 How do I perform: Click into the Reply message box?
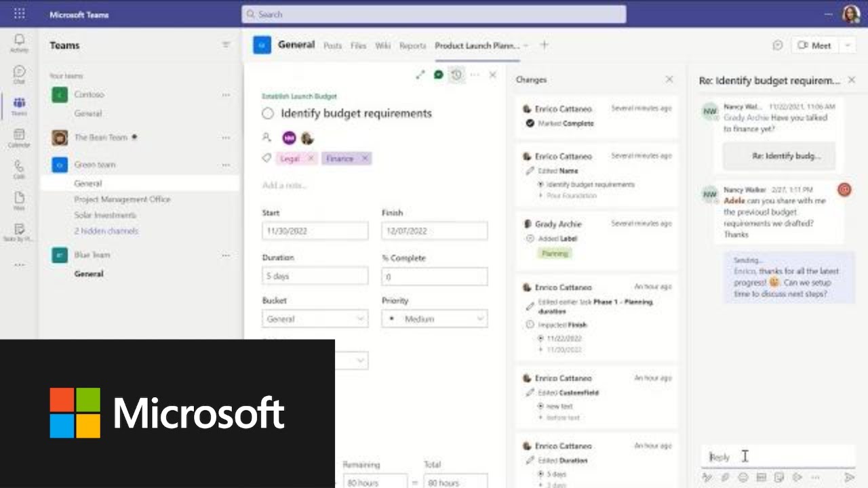pos(778,457)
